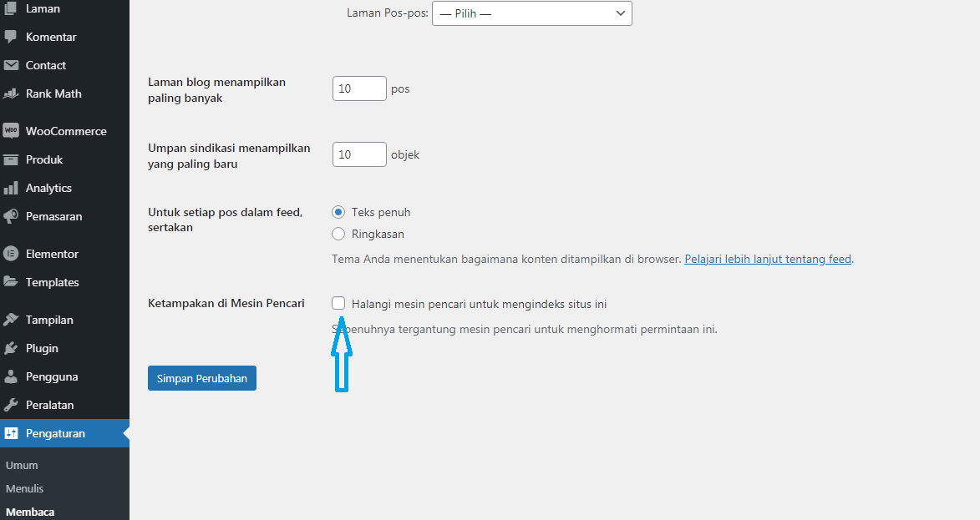Image resolution: width=980 pixels, height=520 pixels.
Task: Click the Produk archive box icon
Action: [11, 159]
